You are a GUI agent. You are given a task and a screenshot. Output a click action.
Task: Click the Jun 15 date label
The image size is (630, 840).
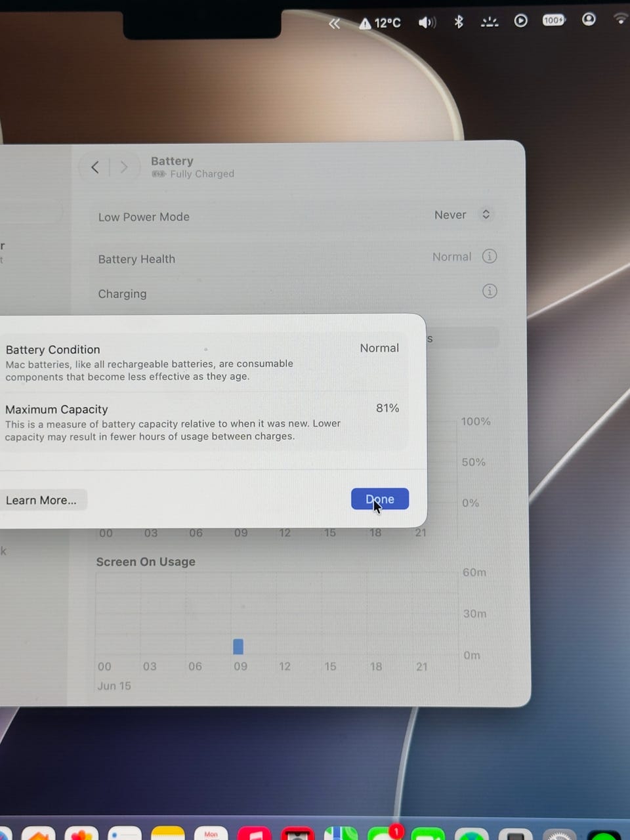(114, 686)
